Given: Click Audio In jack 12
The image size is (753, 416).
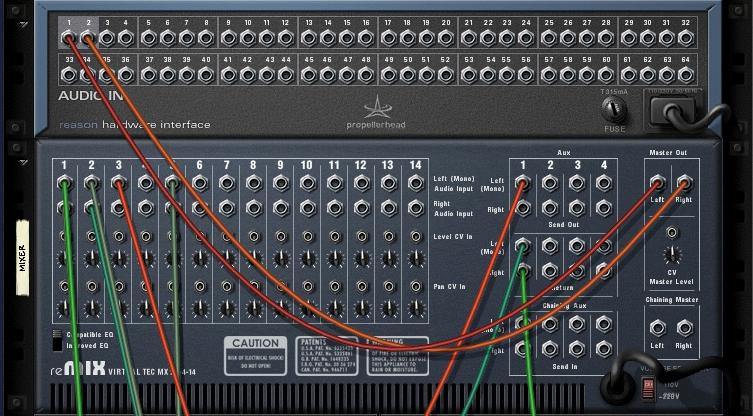Looking at the screenshot, I should [x=286, y=37].
